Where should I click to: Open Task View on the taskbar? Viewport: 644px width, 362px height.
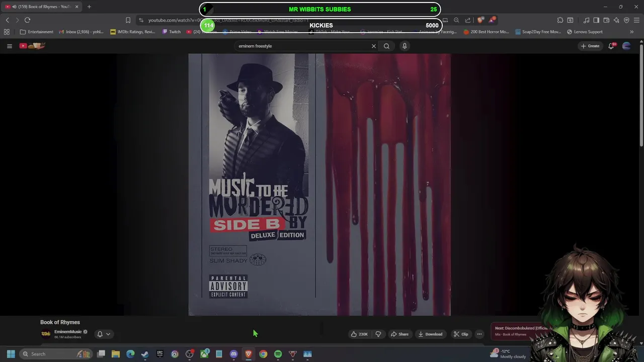(x=101, y=354)
